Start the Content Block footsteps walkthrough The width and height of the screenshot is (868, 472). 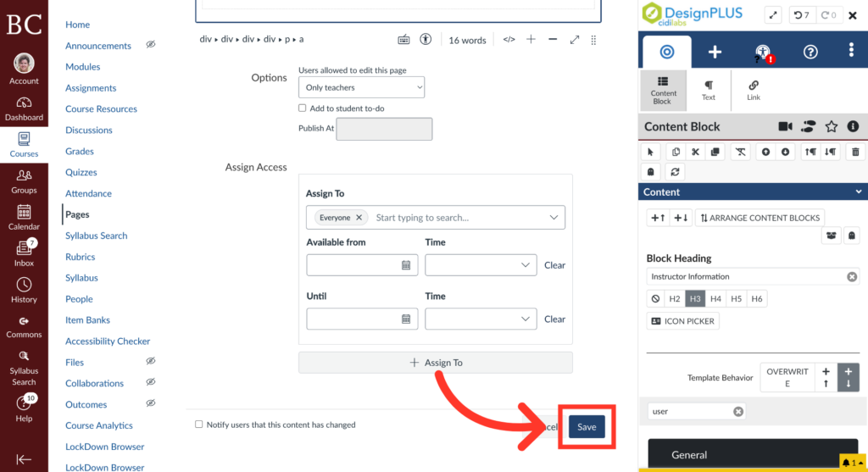(808, 127)
